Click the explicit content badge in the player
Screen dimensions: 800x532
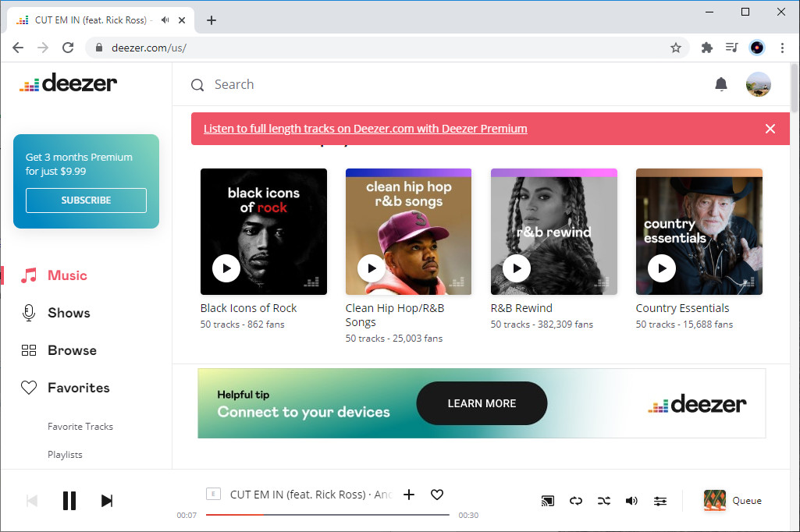coord(213,494)
